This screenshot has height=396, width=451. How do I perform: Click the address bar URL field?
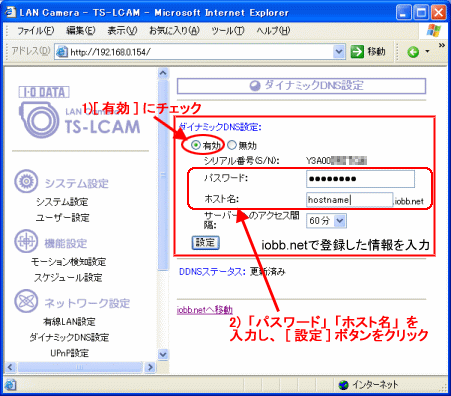pyautogui.click(x=200, y=52)
